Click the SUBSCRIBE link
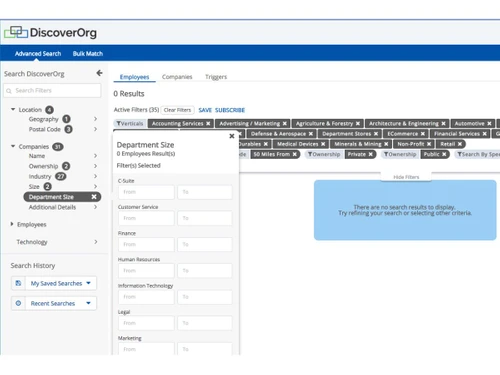This screenshot has width=500, height=375. point(230,110)
